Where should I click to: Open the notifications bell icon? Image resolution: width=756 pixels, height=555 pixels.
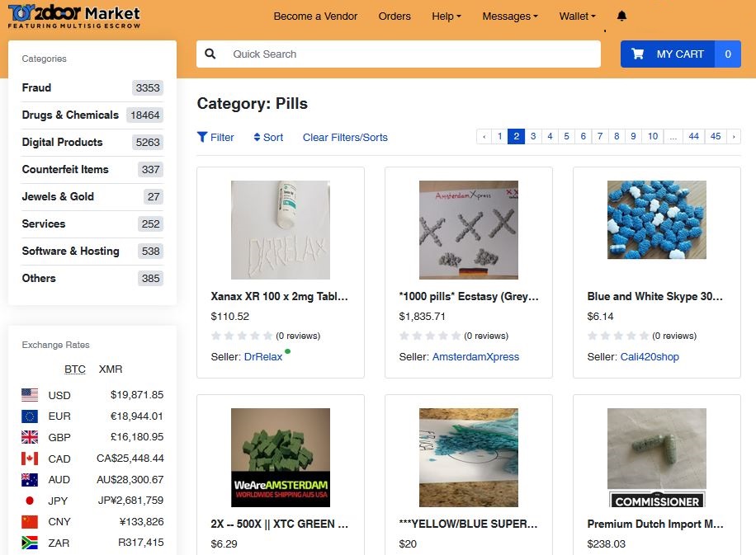click(621, 15)
